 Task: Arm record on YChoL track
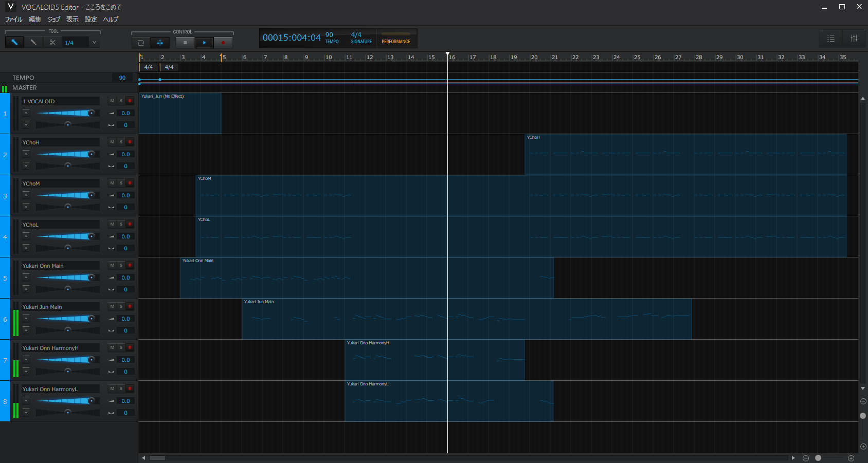(x=130, y=224)
